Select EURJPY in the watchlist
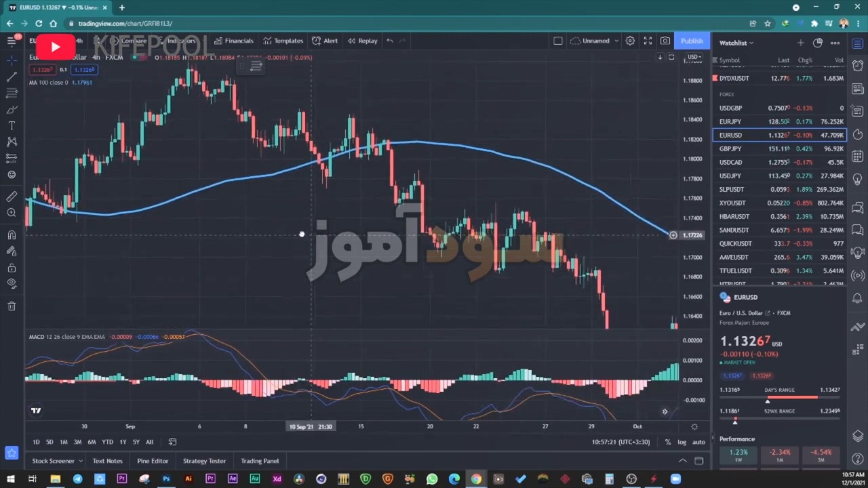This screenshot has width=868, height=488. 779,121
